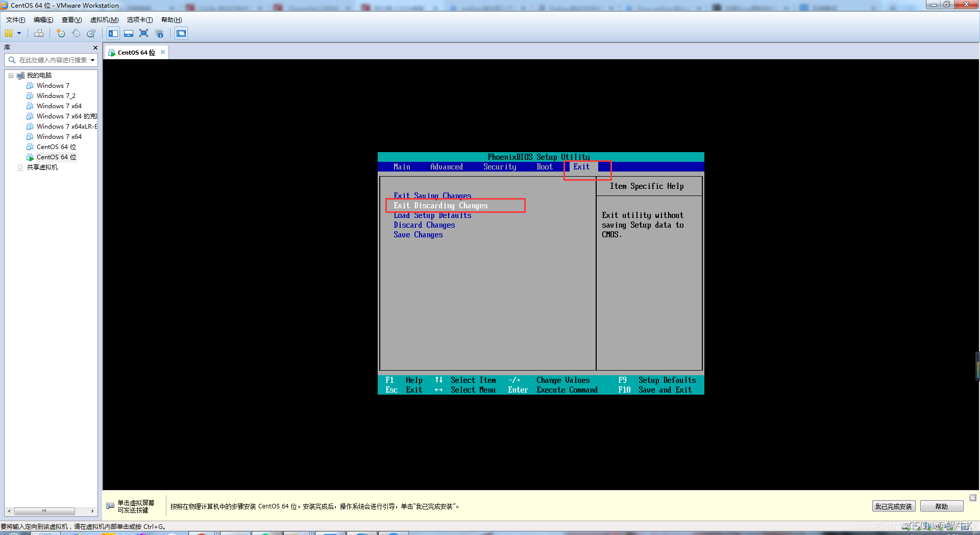Click the Unity mode toolbar icon

pos(159,34)
